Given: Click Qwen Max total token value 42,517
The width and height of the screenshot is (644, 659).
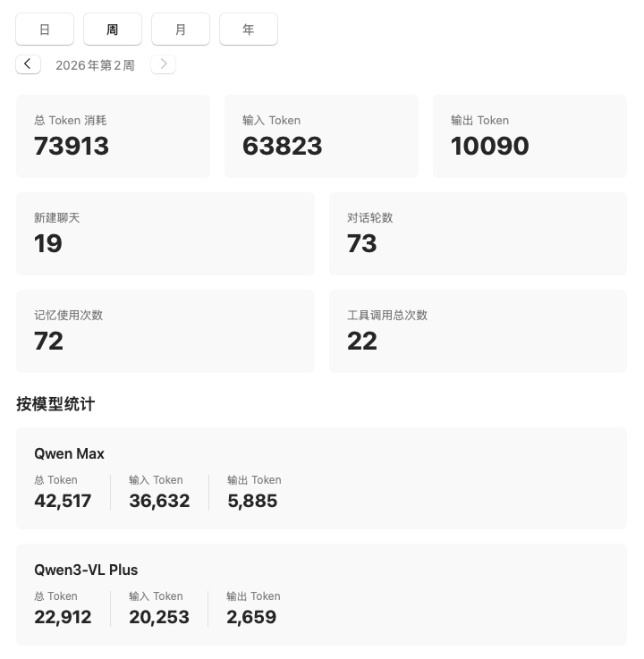Looking at the screenshot, I should coord(63,501).
